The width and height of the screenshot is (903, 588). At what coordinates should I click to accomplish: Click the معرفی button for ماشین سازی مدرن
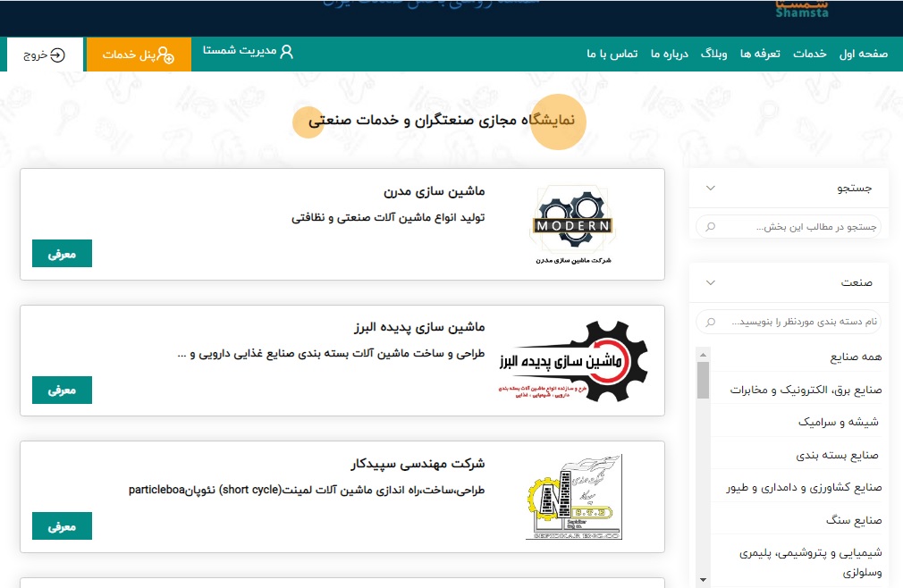[x=63, y=254]
